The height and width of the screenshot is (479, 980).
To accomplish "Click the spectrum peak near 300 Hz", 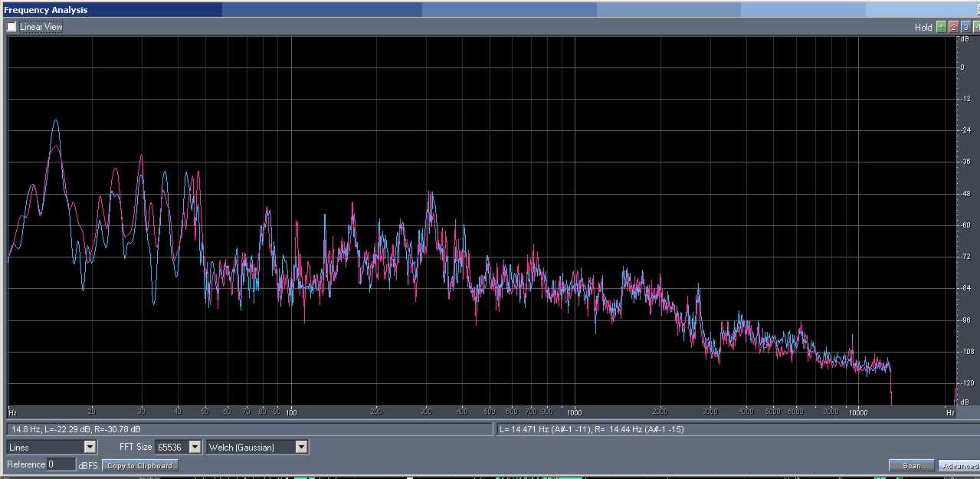I will coord(431,193).
